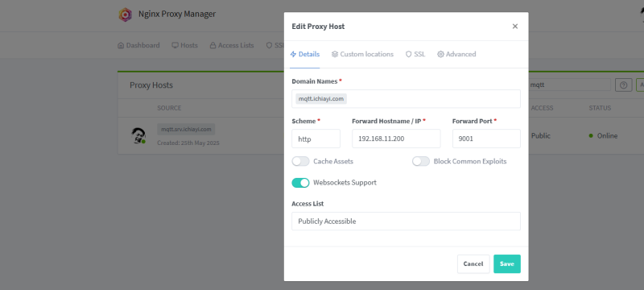The width and height of the screenshot is (644, 290).
Task: Click the Proxy Hosts heading
Action: pos(151,85)
